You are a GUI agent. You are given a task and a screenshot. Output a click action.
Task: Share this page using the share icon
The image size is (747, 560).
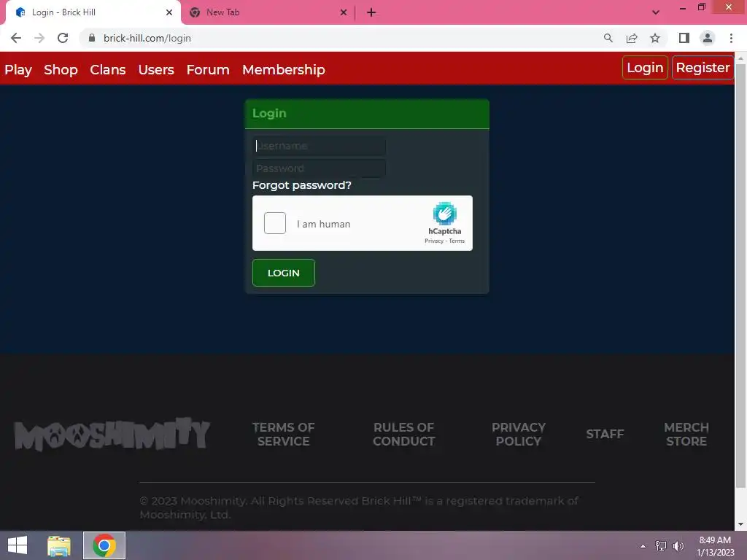[x=632, y=38]
